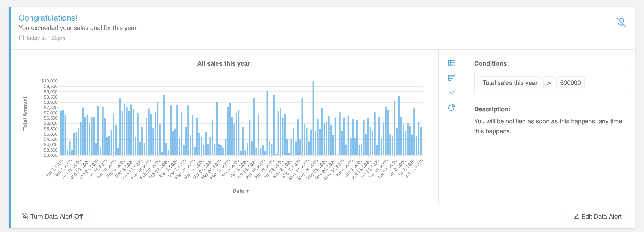Click the 'All sales this year' chart title

click(x=224, y=63)
